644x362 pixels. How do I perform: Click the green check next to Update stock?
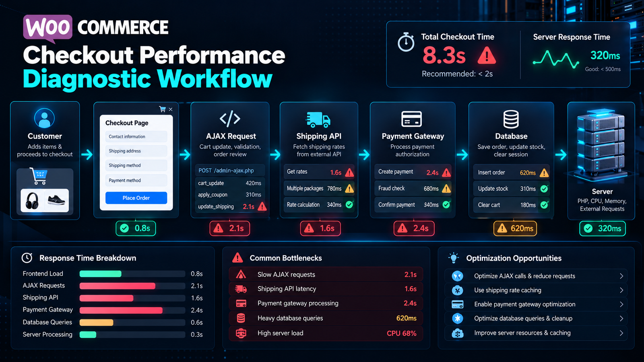point(544,189)
